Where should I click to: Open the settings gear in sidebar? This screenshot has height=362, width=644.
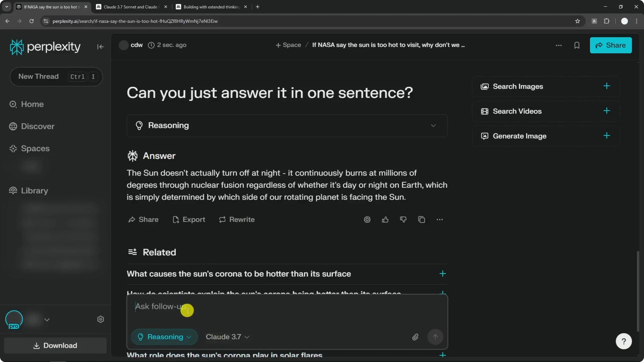[x=101, y=319]
